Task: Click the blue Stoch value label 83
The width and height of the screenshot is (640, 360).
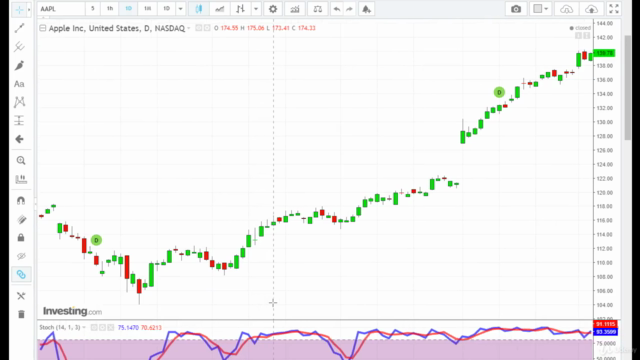Action: (x=605, y=332)
